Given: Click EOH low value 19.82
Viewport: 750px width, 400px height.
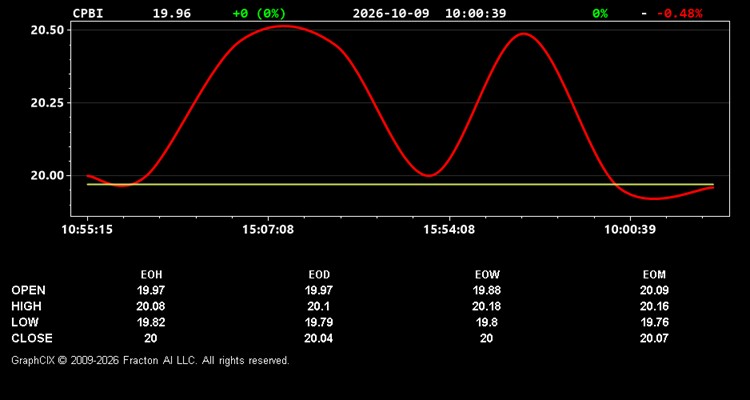Looking at the screenshot, I should 151,322.
